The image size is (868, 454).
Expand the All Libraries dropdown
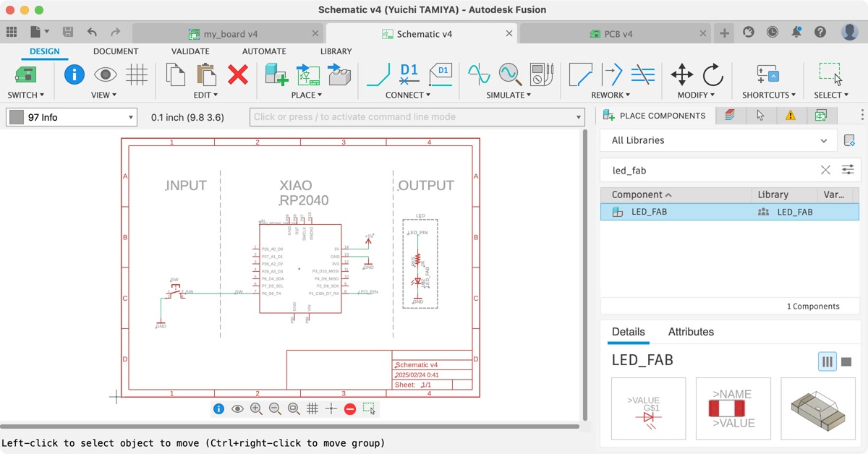pos(718,140)
